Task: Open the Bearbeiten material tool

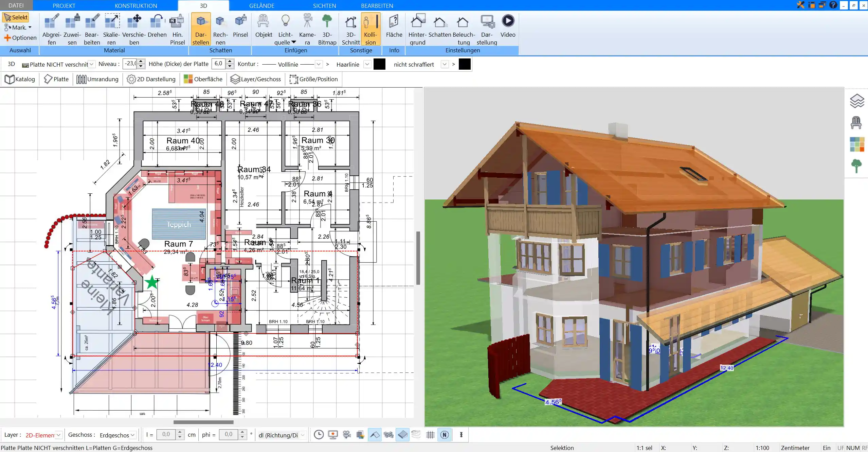Action: (x=92, y=29)
